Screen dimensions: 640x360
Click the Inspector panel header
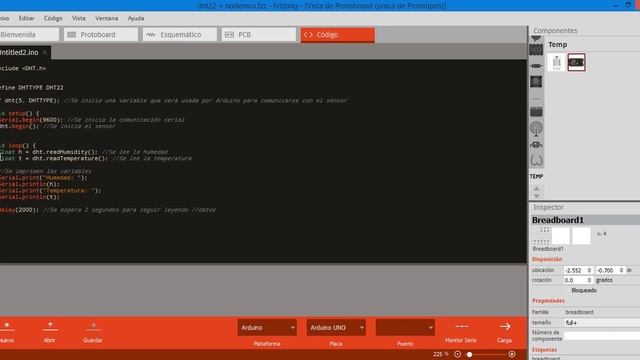(548, 207)
